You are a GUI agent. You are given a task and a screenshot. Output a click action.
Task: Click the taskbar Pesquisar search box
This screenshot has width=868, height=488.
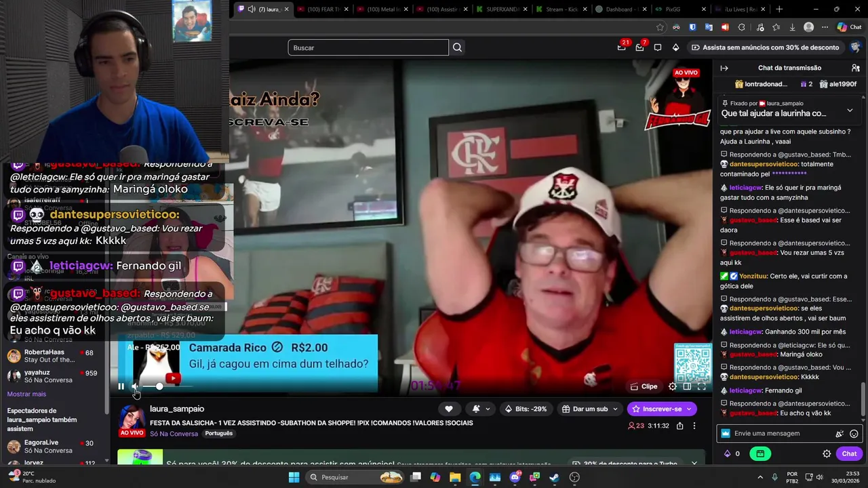click(x=355, y=477)
